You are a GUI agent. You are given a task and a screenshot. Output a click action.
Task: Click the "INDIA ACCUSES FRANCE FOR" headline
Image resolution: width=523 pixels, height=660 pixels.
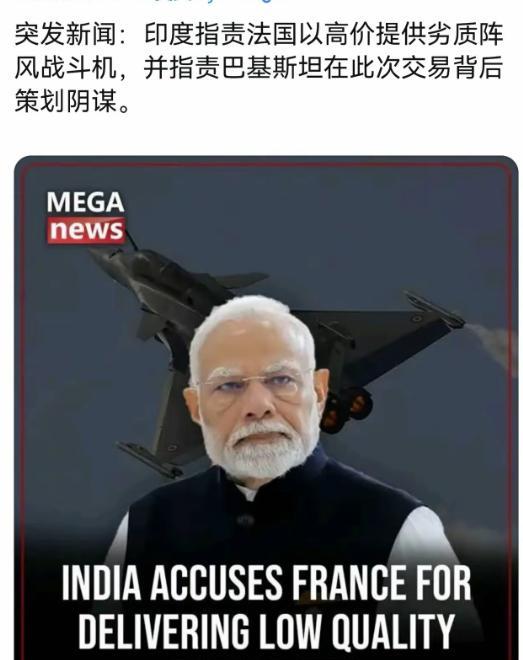click(x=266, y=583)
